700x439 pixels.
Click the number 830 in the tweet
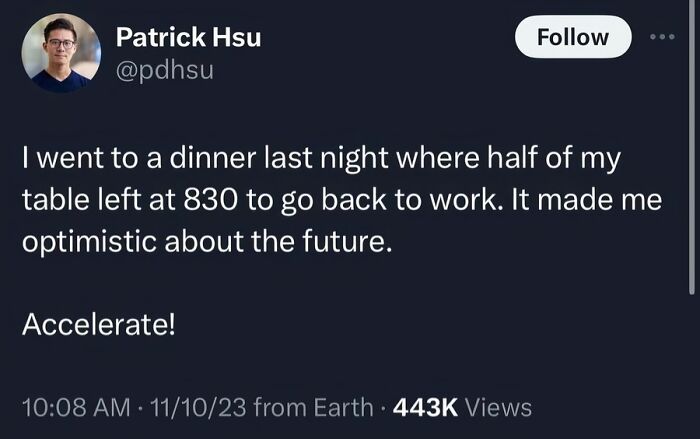[210, 200]
